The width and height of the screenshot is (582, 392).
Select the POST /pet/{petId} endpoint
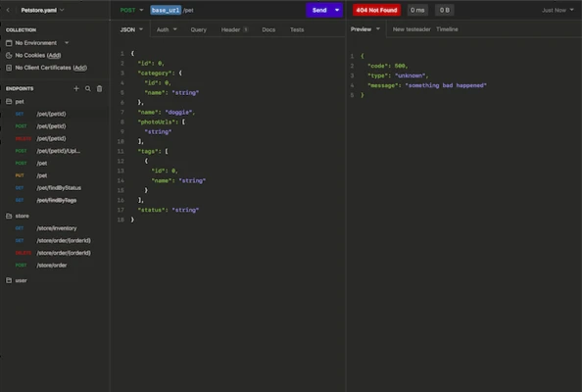coord(55,126)
